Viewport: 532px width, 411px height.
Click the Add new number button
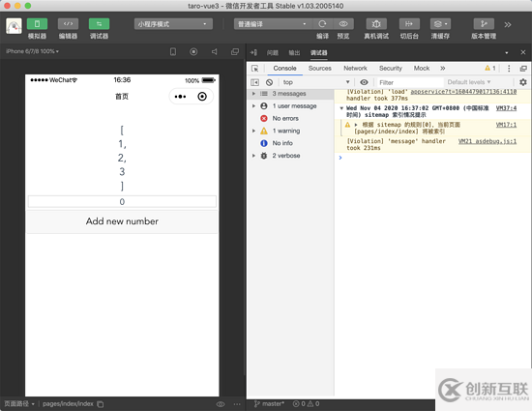[122, 221]
